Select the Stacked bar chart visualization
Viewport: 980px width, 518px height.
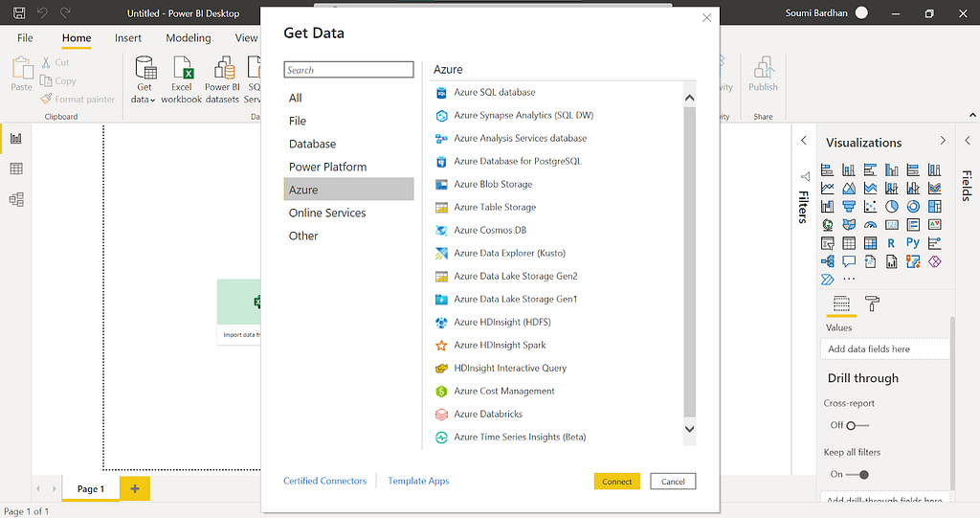pos(827,169)
